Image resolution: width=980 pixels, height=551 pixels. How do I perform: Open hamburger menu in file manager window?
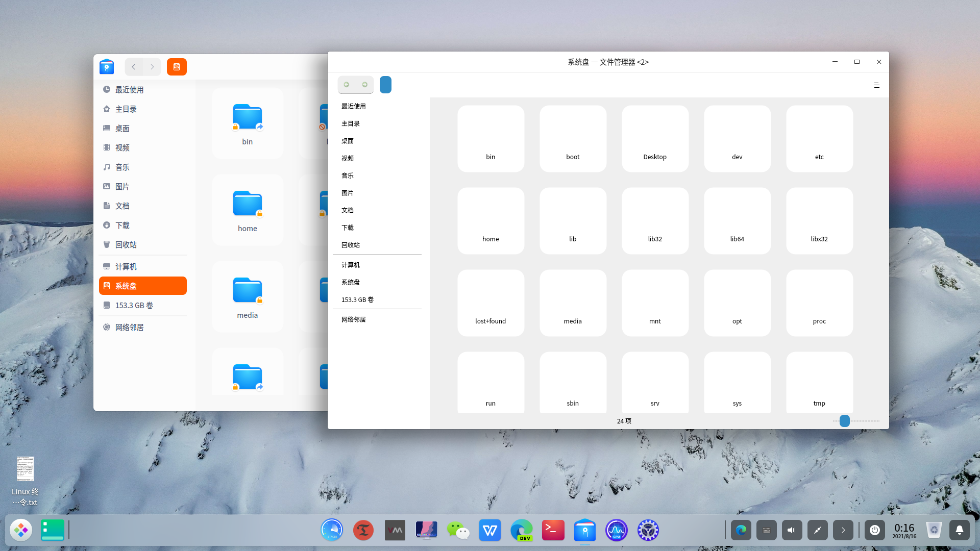coord(876,85)
